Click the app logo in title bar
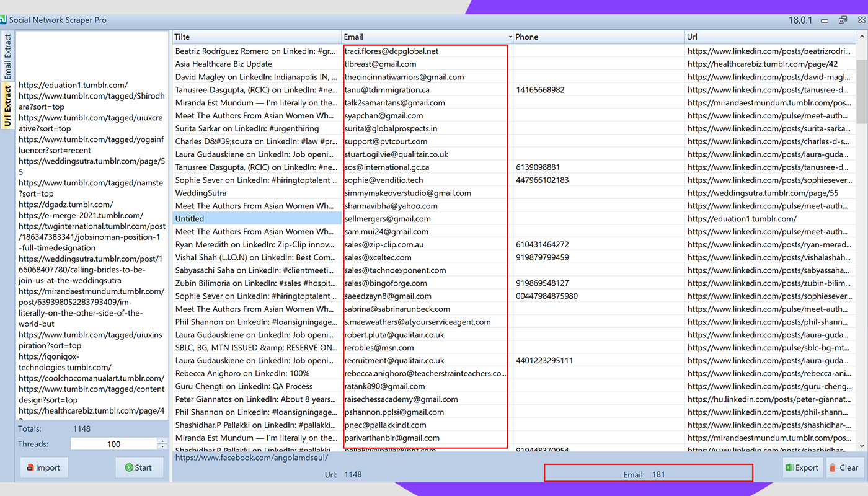This screenshot has width=868, height=496. click(3, 20)
